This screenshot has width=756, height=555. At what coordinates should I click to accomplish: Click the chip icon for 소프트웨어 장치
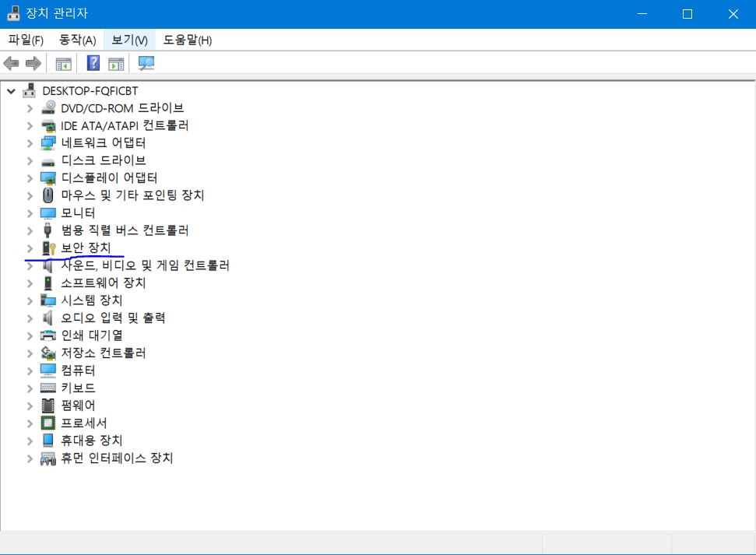pos(47,283)
